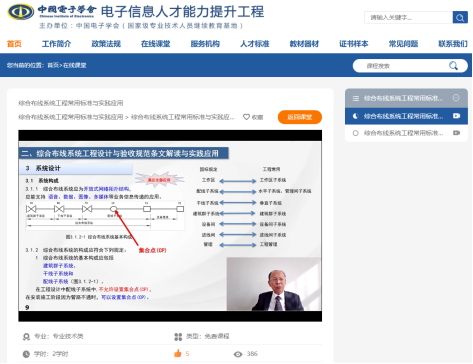
Task: Select the currently playing lesson item
Action: tap(406, 116)
